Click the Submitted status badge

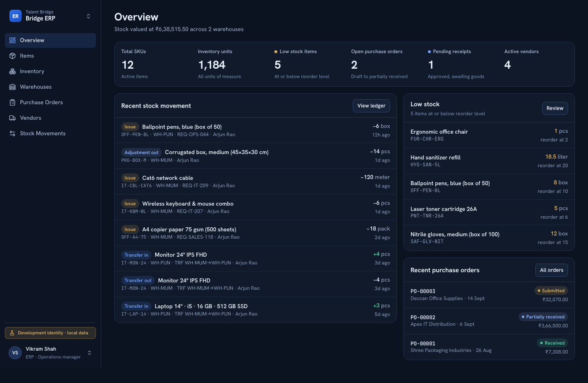click(551, 291)
